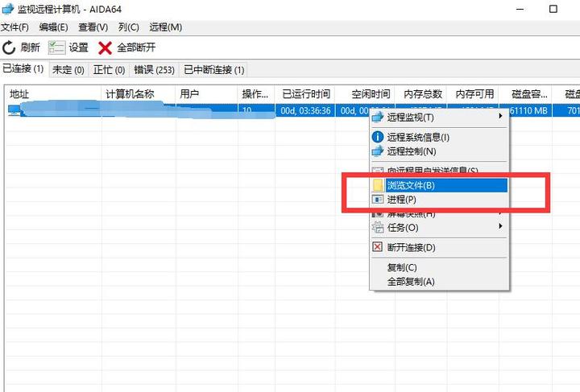Minimize the AIDA64 window
The height and width of the screenshot is (392, 580).
[520, 9]
